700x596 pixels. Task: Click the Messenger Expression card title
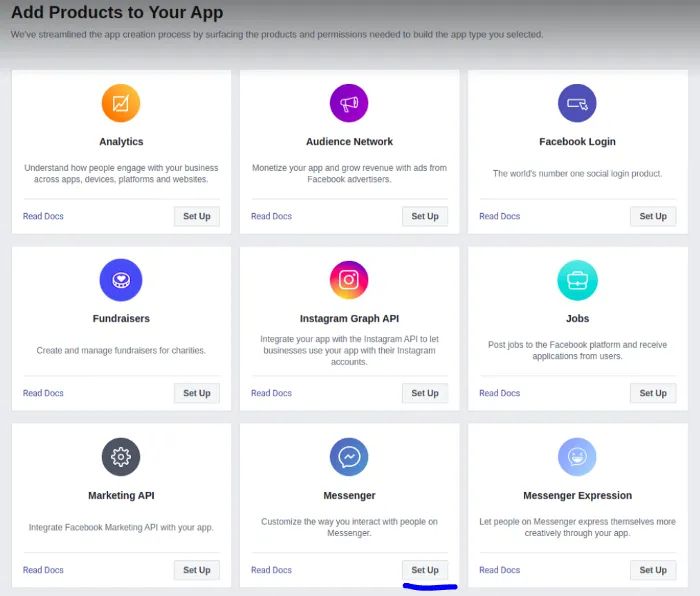click(577, 495)
